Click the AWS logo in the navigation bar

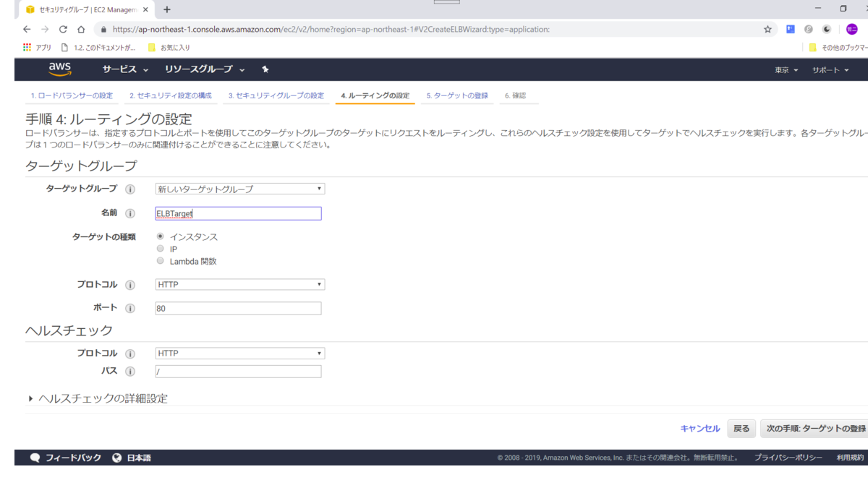pyautogui.click(x=59, y=69)
